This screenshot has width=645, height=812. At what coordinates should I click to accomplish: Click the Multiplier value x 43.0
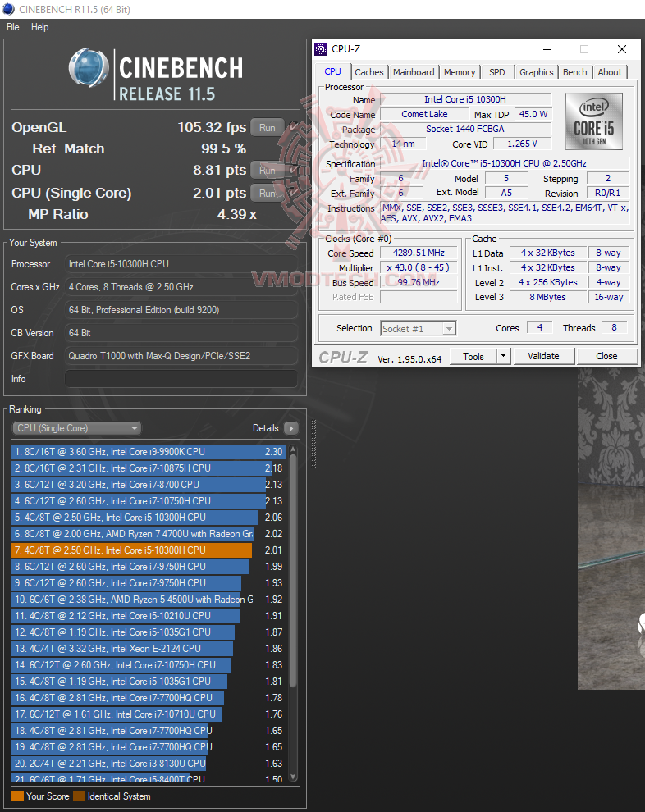[x=419, y=267]
